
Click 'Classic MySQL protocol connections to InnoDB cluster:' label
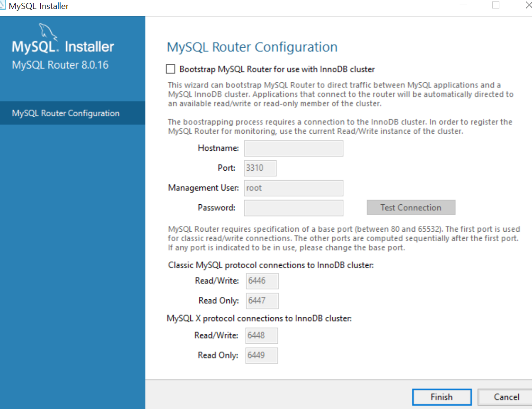click(x=271, y=265)
